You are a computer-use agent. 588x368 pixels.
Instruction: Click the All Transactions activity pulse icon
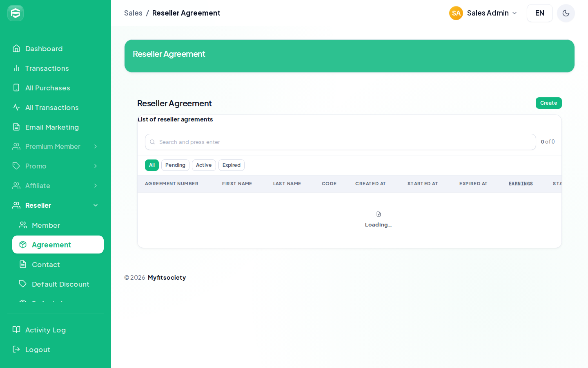tap(16, 107)
